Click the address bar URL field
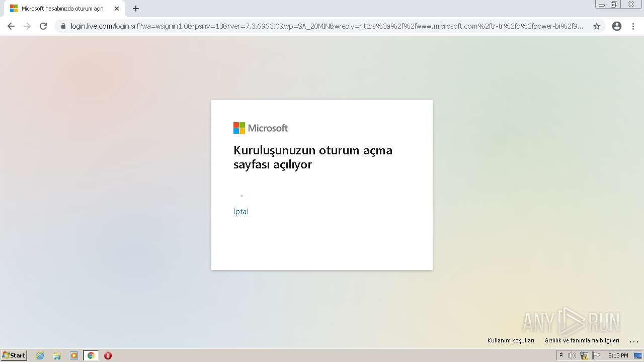This screenshot has height=362, width=644. [x=327, y=26]
